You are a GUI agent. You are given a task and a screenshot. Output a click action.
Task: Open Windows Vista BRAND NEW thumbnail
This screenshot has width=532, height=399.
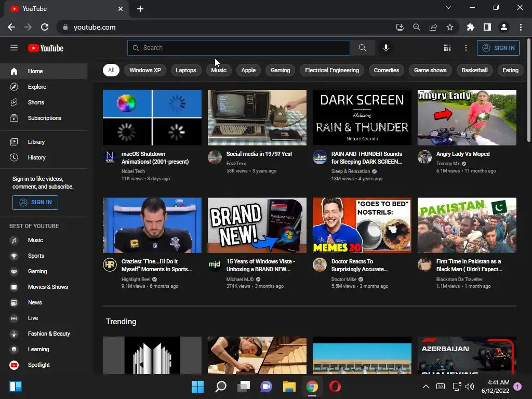tap(257, 225)
